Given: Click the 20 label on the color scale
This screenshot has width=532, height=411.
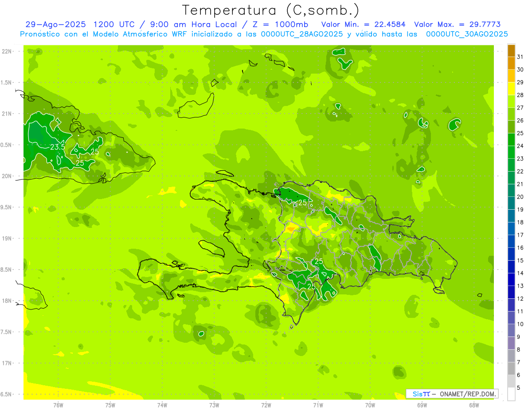Looking at the screenshot, I should click(x=520, y=197).
